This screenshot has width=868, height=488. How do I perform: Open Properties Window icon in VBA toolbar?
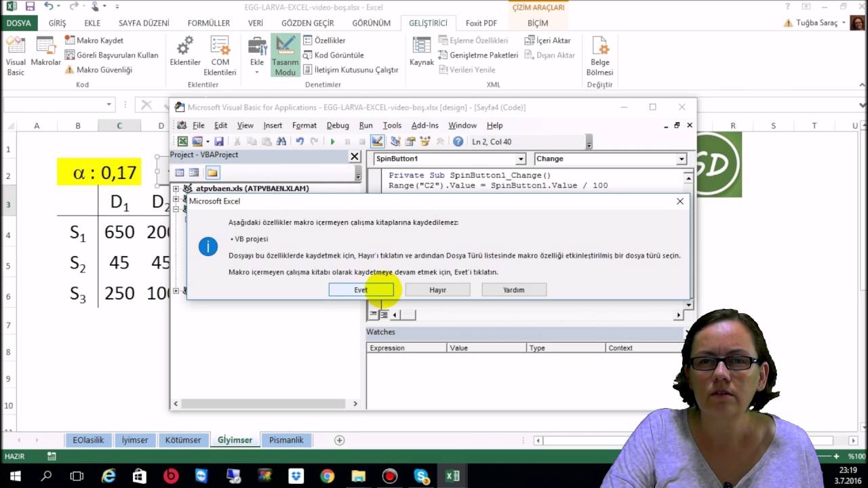coord(410,142)
